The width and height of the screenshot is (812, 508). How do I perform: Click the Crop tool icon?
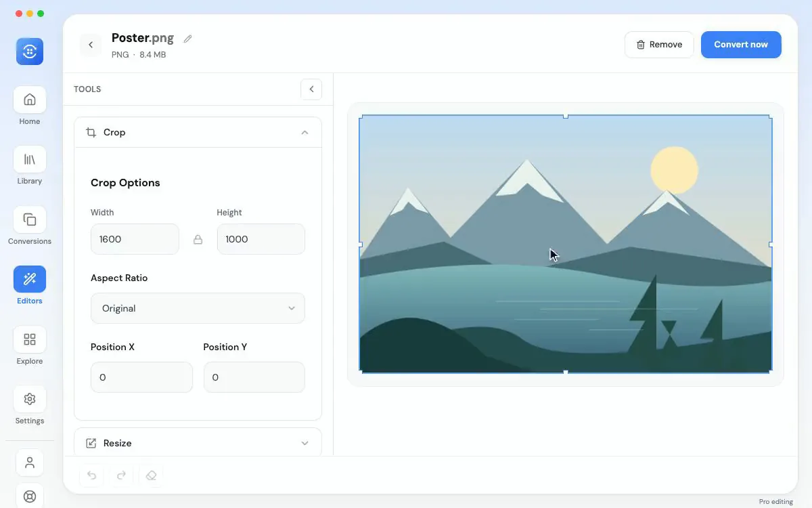pyautogui.click(x=91, y=132)
